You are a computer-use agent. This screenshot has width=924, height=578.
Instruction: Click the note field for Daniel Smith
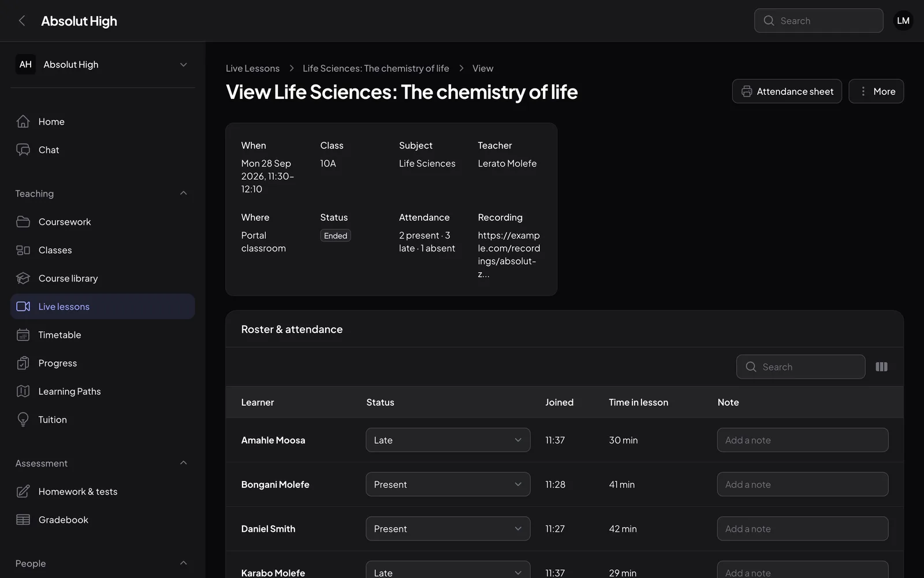point(802,528)
